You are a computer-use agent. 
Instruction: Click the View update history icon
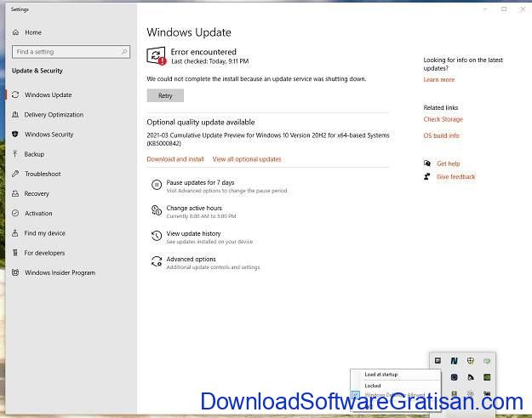[157, 236]
